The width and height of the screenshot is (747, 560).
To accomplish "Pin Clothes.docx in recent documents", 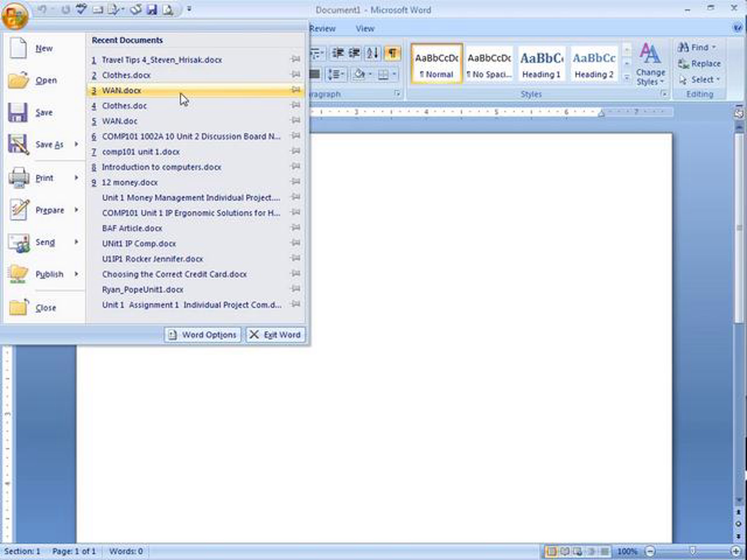I will [295, 74].
